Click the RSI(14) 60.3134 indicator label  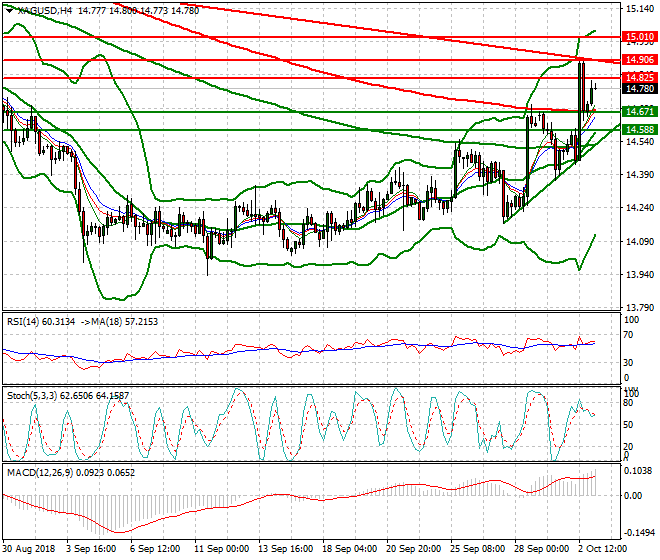41,322
